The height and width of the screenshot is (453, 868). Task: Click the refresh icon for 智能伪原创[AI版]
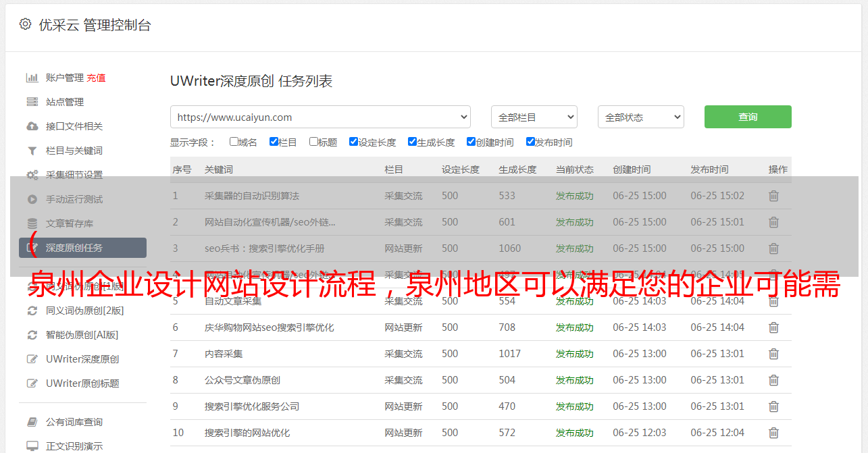tap(32, 335)
